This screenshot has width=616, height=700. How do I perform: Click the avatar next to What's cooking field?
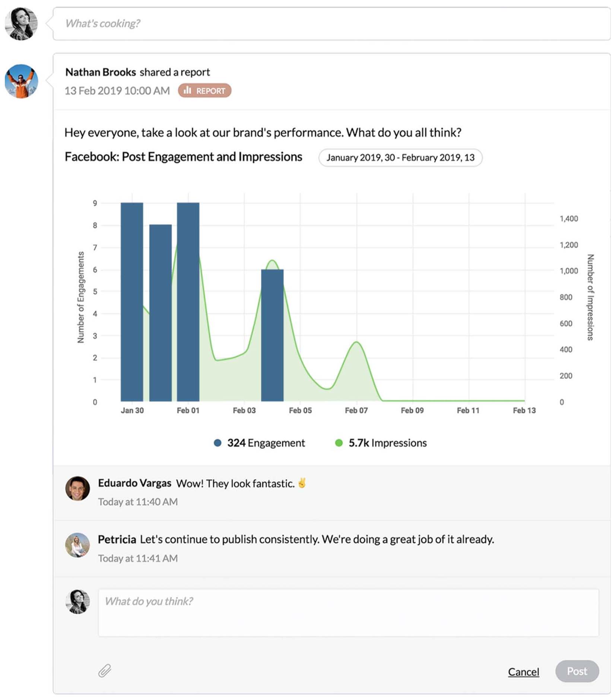[21, 23]
